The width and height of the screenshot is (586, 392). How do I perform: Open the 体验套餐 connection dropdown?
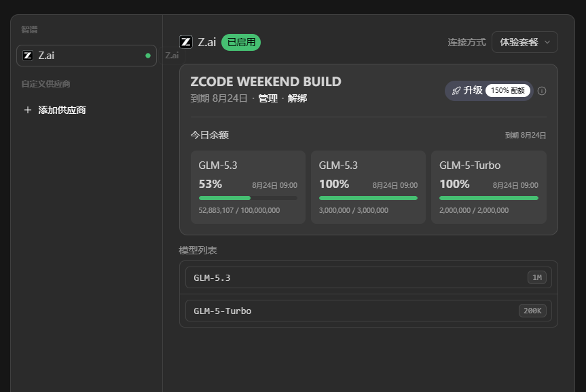pyautogui.click(x=525, y=42)
